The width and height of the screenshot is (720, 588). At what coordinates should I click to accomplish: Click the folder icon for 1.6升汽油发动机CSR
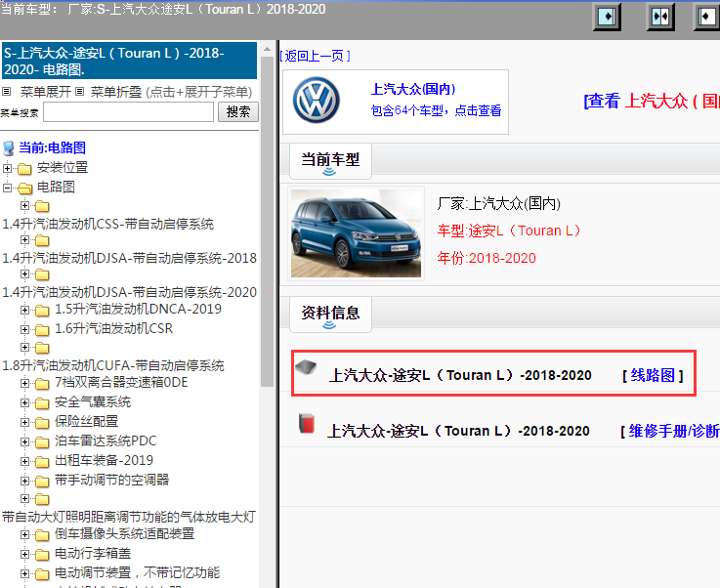(x=42, y=330)
